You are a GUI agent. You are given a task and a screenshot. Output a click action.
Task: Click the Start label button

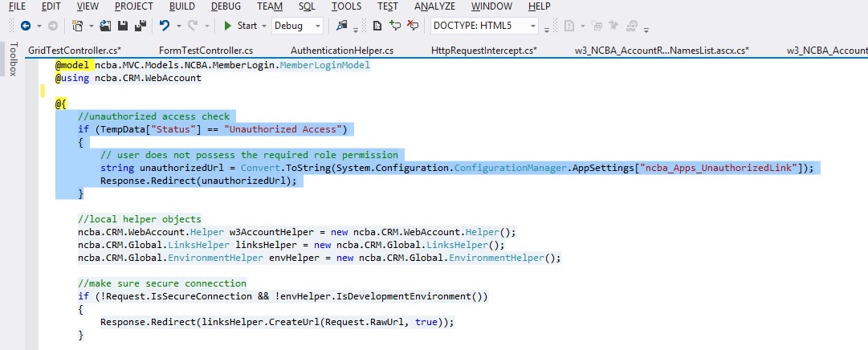click(x=247, y=26)
